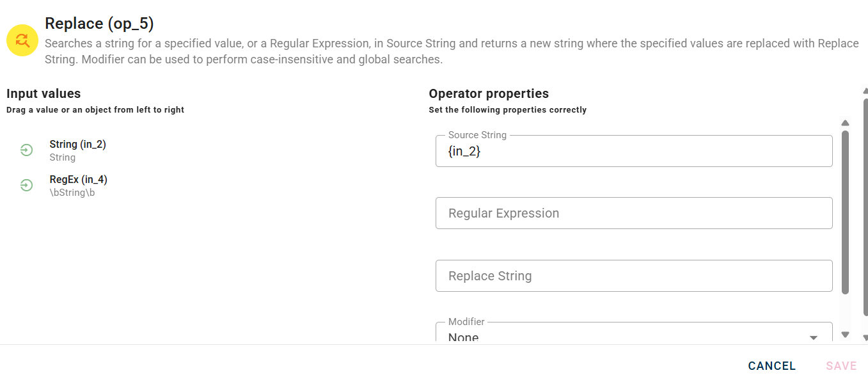Click into the Regular Expression field

click(633, 213)
